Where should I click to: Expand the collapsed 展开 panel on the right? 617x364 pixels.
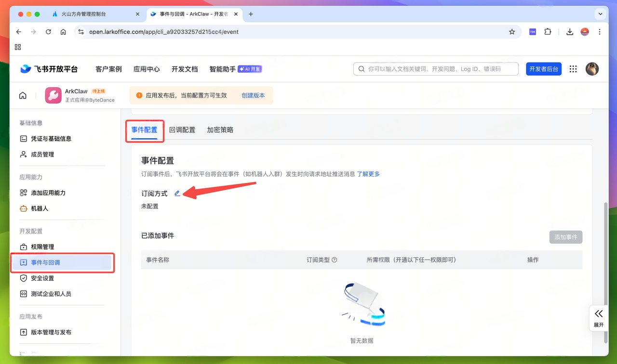pyautogui.click(x=598, y=318)
